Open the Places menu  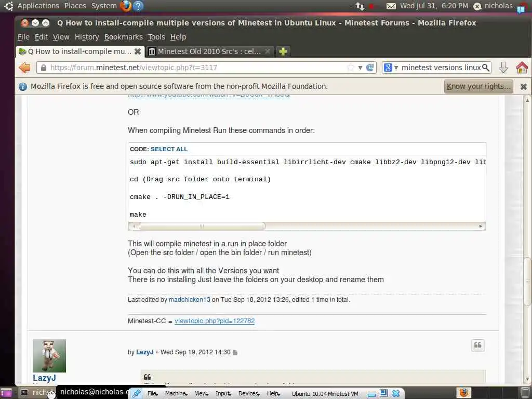click(x=75, y=6)
